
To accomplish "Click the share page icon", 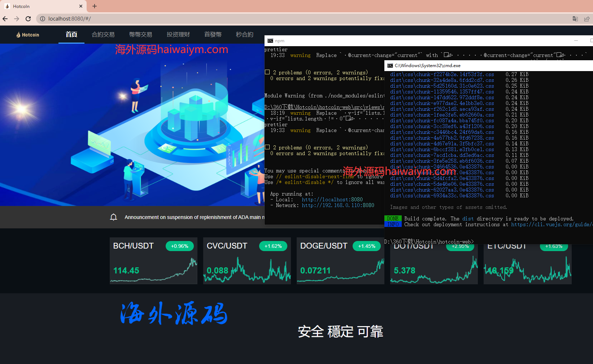I will click(x=587, y=19).
